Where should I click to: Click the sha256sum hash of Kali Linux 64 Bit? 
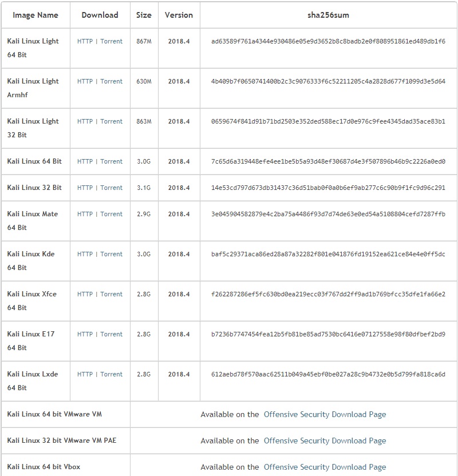click(328, 161)
